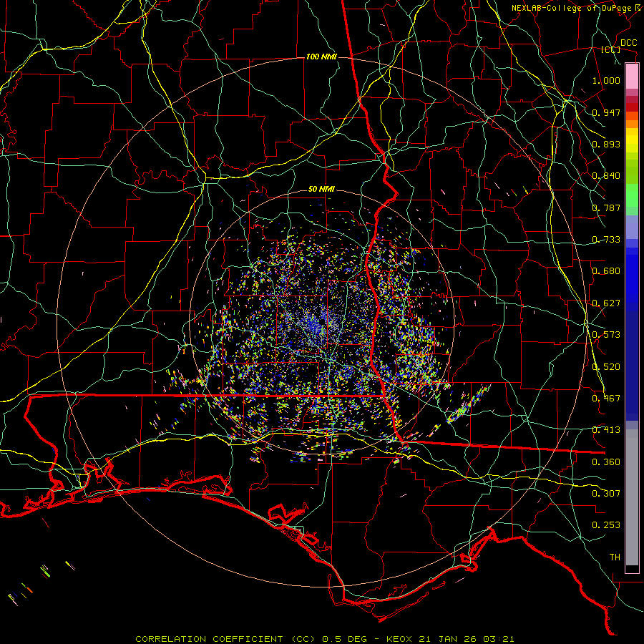This screenshot has width=644, height=644.
Task: Pick the pink swatch atop the color bar
Action: tap(632, 77)
